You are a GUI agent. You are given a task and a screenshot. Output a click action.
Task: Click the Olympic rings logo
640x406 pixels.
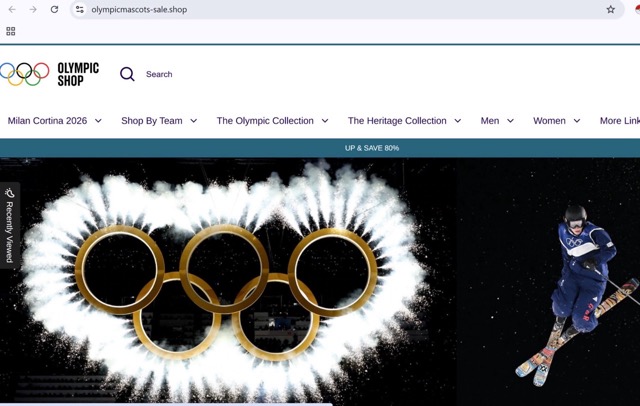24,74
